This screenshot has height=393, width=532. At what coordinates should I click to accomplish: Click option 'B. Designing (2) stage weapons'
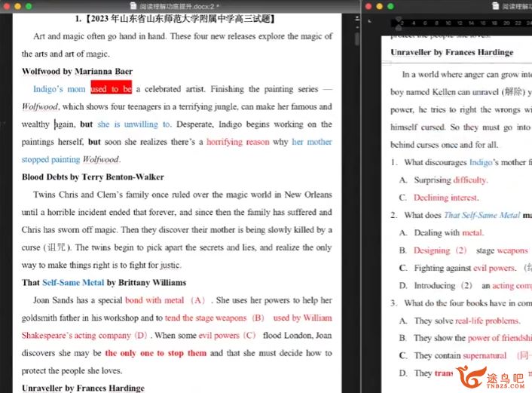(463, 250)
